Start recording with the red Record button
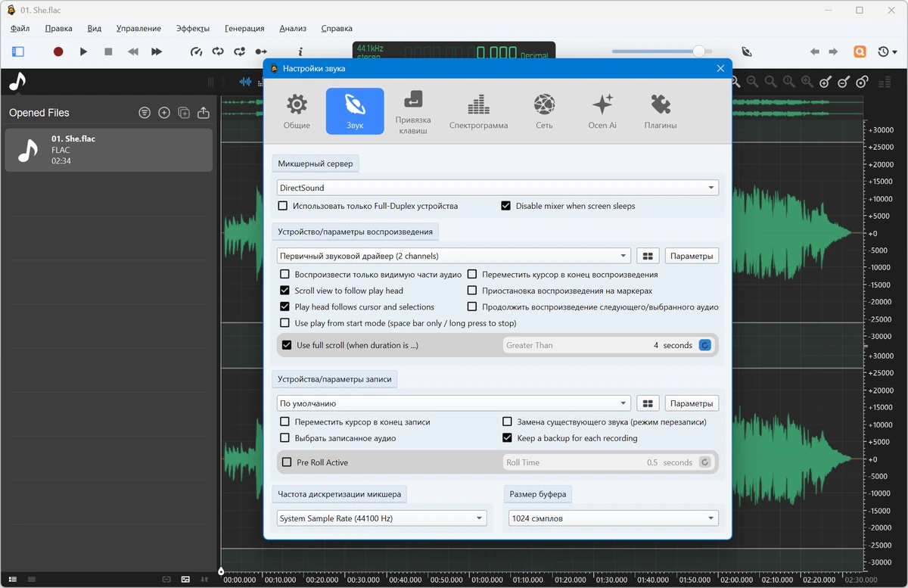908x588 pixels. (58, 51)
